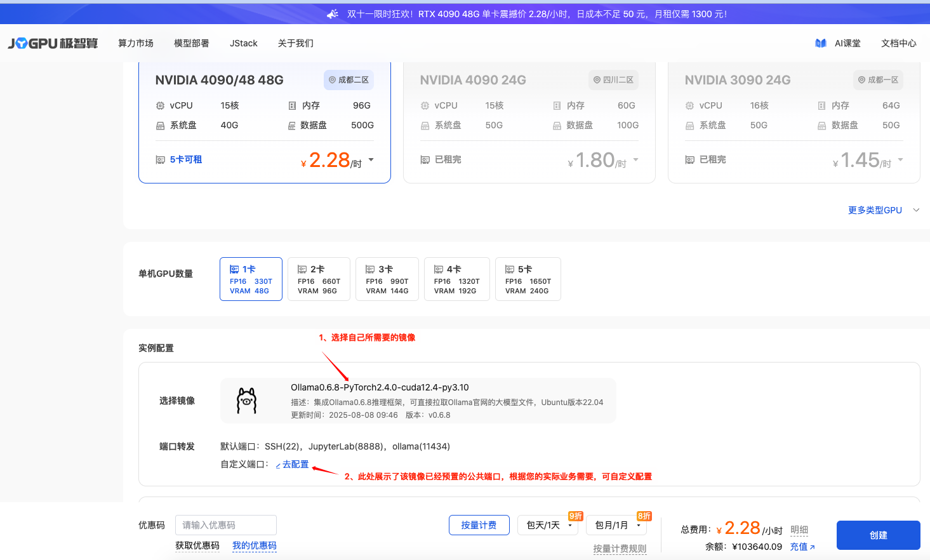The image size is (930, 560).
Task: Select the 按量计费 billing mode
Action: 479,525
